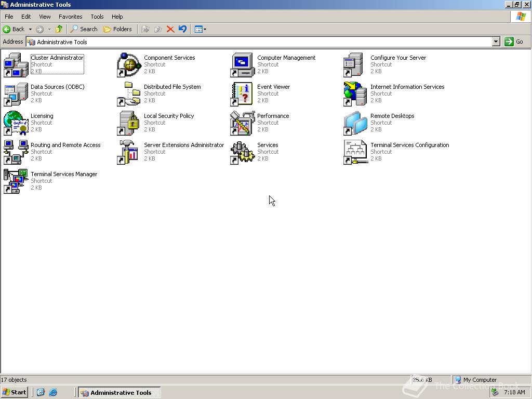This screenshot has width=532, height=399.
Task: Click '17 objects' in the status bar
Action: 14,380
